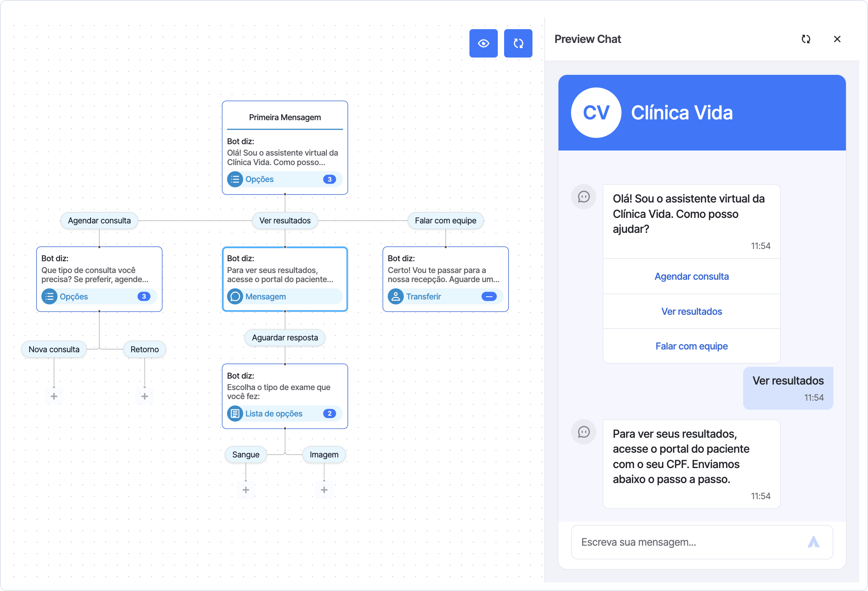Click the Opções list icon in Primeira Mensagem
Viewport: 868px width, 591px height.
pos(235,179)
